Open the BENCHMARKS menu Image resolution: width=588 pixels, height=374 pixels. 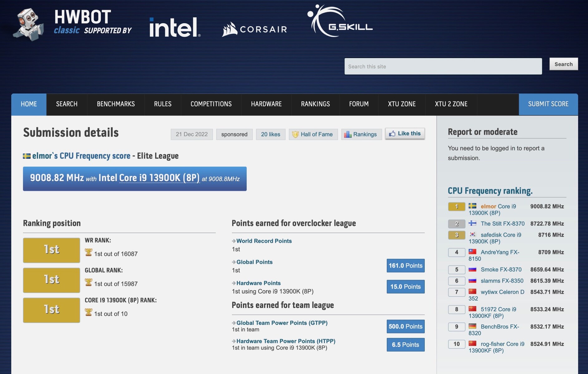(x=116, y=104)
